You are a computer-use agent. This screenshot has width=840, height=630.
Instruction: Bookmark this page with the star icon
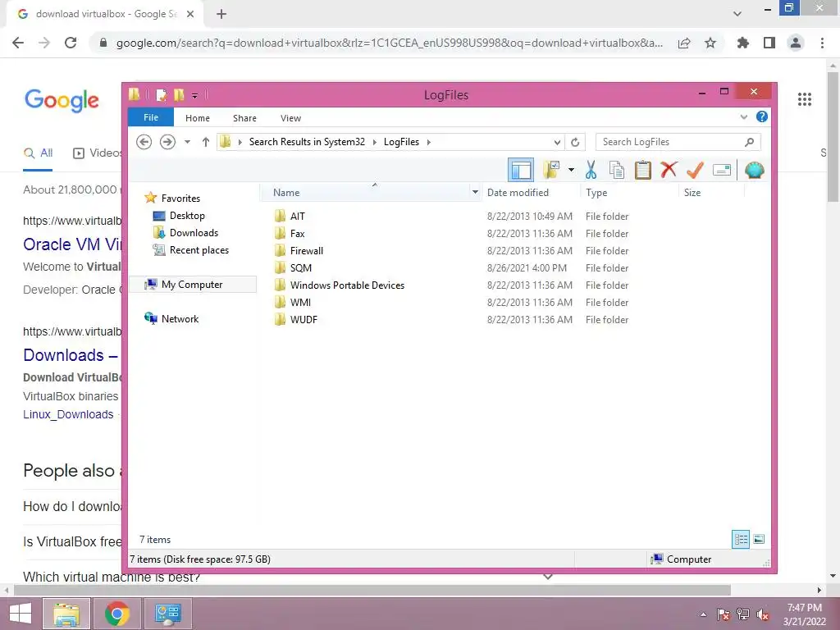(710, 43)
